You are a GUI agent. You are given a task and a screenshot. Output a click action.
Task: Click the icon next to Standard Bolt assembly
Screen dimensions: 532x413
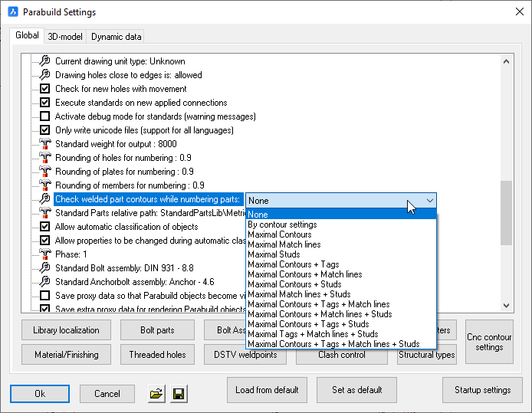[x=45, y=268]
